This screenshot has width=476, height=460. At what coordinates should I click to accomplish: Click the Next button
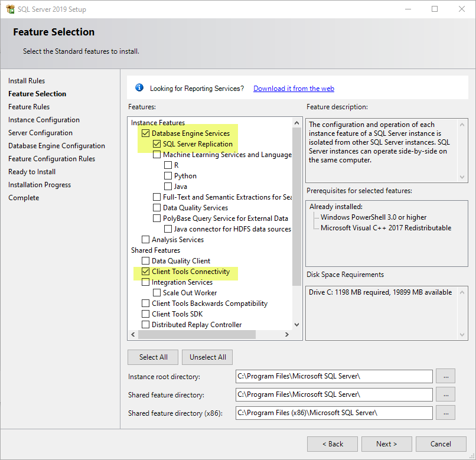point(387,444)
